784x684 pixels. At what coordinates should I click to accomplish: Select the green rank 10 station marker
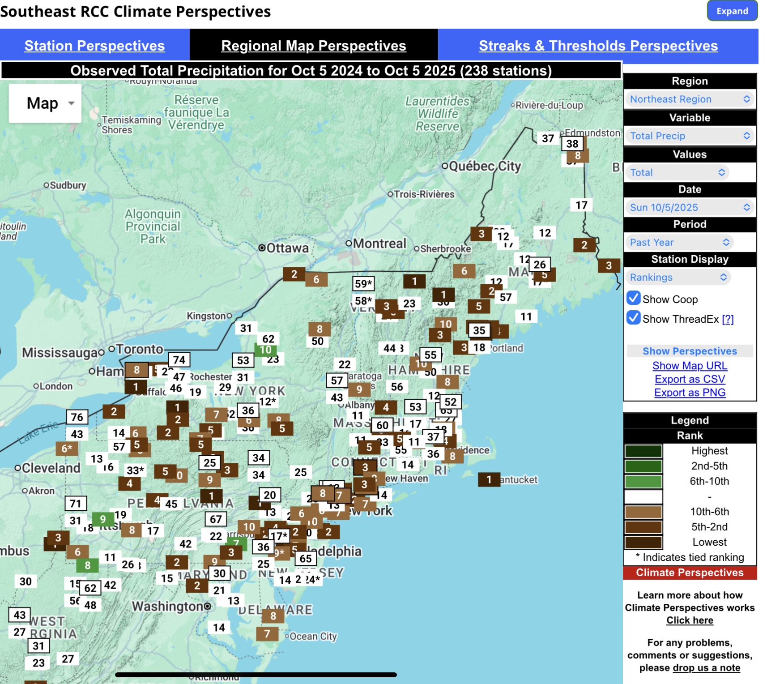click(265, 350)
